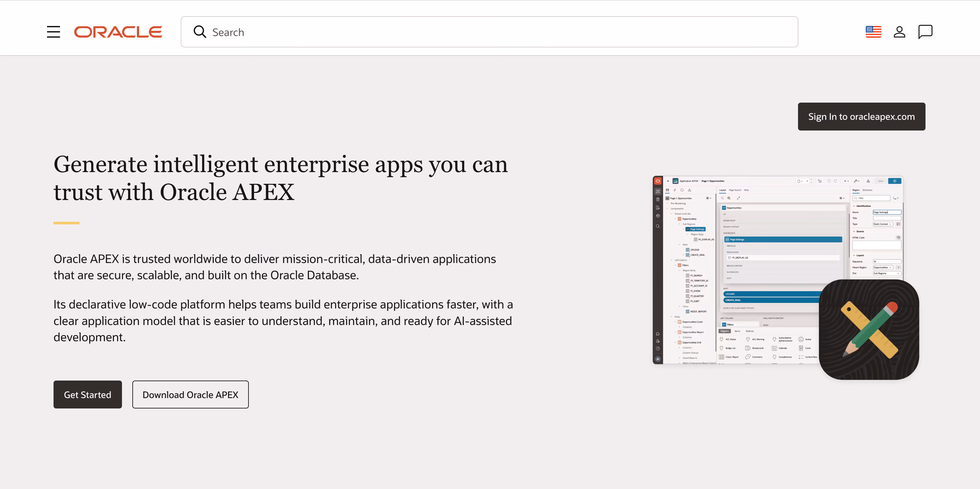The height and width of the screenshot is (489, 980).
Task: Click the Download Oracle APEX button
Action: (191, 395)
